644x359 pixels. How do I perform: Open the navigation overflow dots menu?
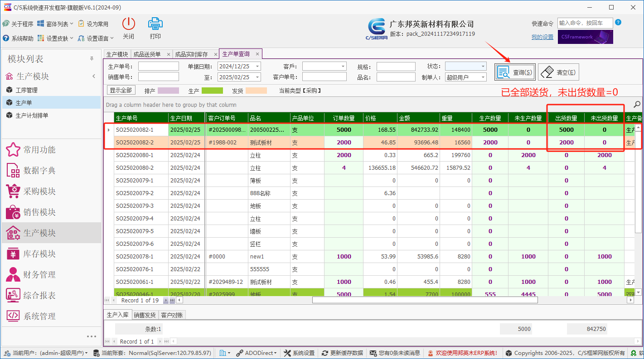(92, 336)
